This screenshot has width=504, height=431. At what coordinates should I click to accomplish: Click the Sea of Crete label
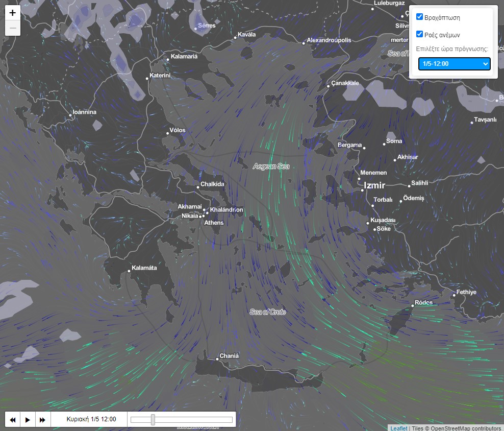pyautogui.click(x=268, y=312)
